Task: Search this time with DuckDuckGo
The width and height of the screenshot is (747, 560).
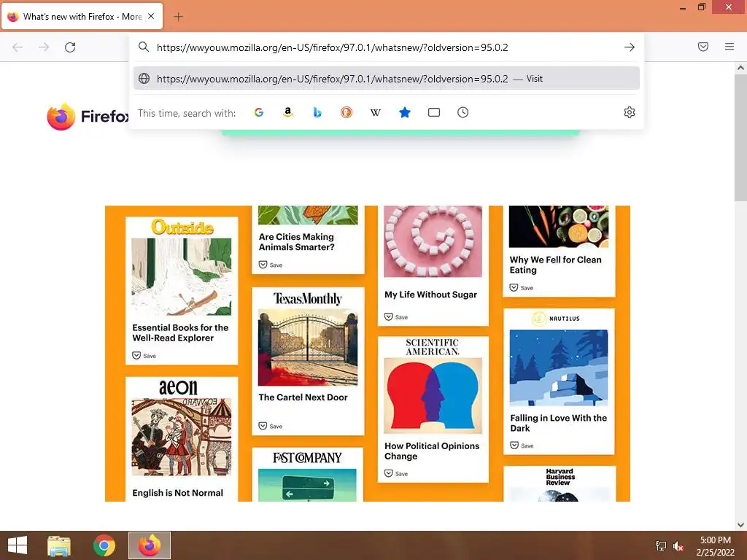Action: tap(347, 112)
